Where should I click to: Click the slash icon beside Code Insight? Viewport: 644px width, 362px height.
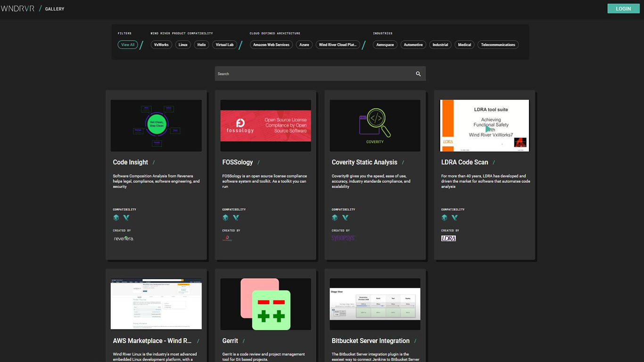(x=154, y=162)
